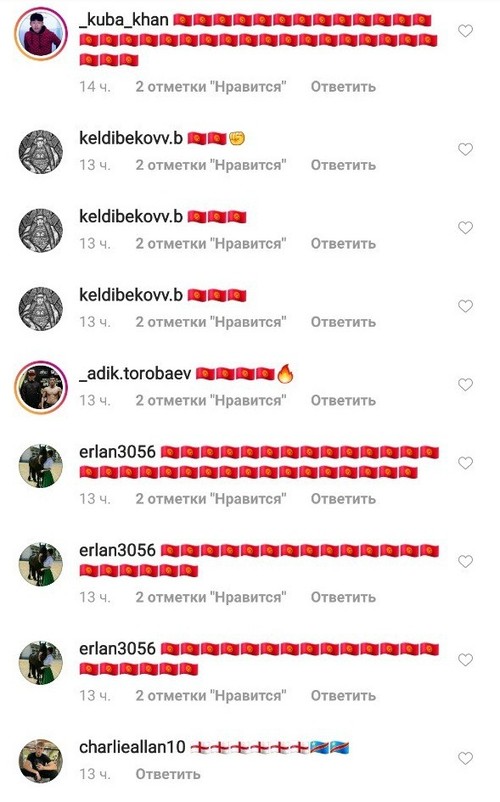500x802 pixels.
Task: Heart the last erlan3056 comment
Action: (x=465, y=660)
